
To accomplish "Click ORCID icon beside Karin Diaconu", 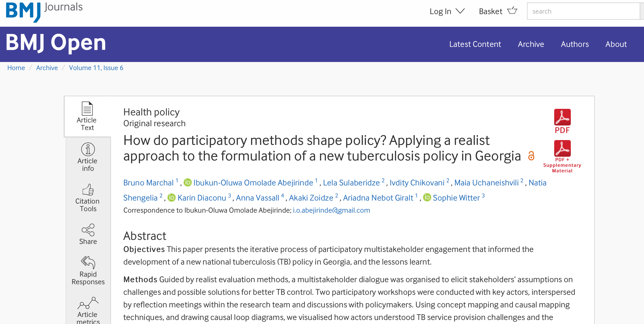I will point(172,198).
